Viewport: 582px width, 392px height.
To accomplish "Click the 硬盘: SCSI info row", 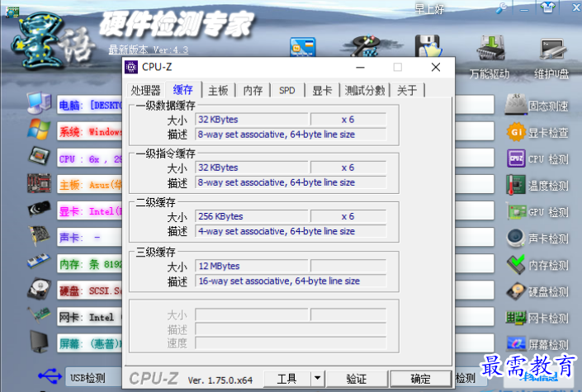I will coord(89,290).
